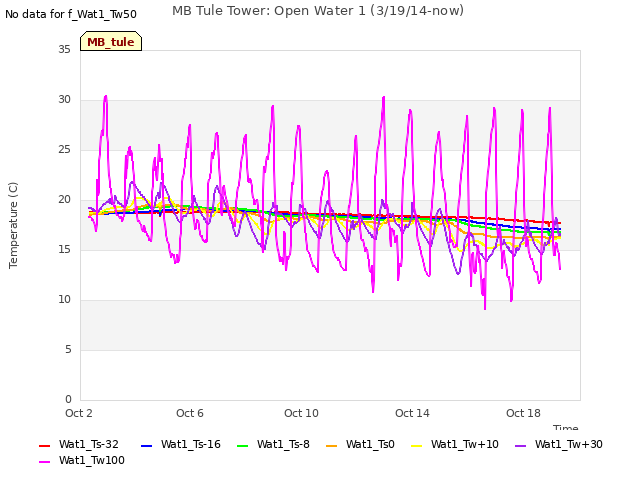Click the 10 y-axis tick label
640x480 pixels.
[x=64, y=300]
